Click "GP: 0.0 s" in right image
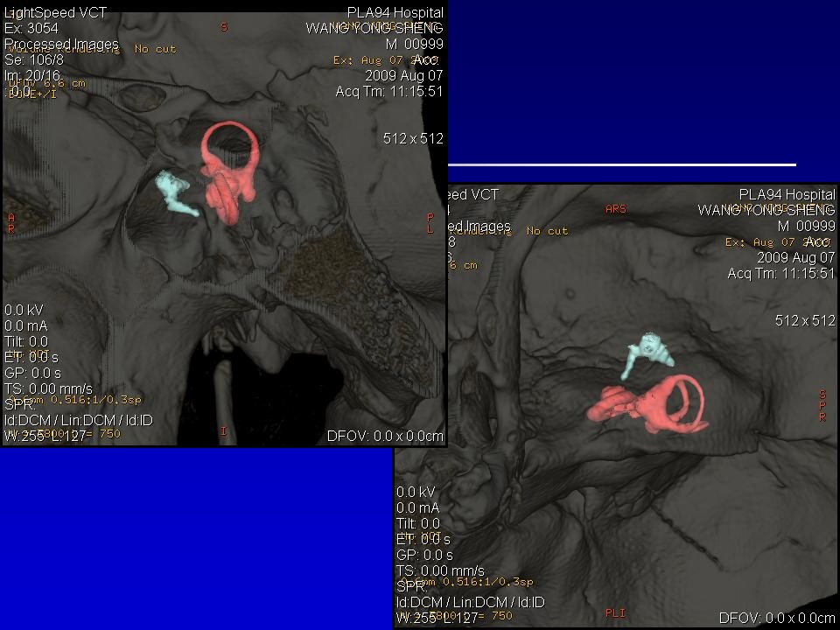The width and height of the screenshot is (840, 630). 424,555
